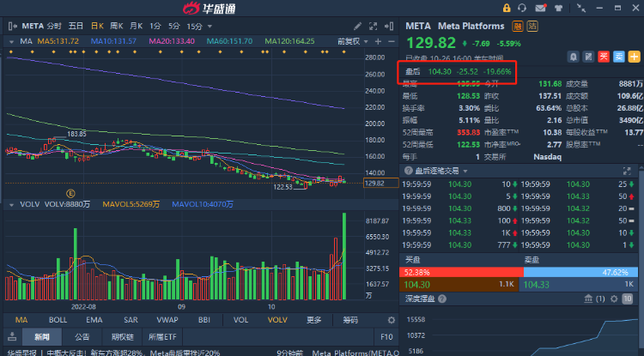Viewport: 644px width, 356px height.
Task: Click the download icon left of 新闻 tab
Action: (12, 337)
